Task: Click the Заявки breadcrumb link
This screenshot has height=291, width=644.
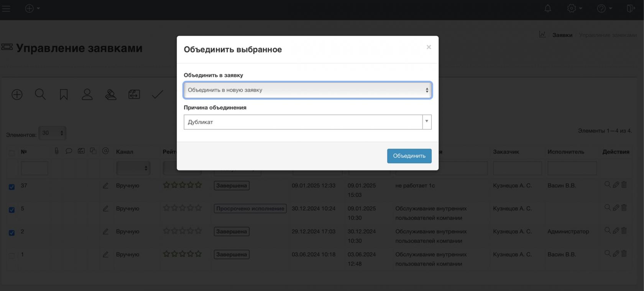Action: (562, 35)
